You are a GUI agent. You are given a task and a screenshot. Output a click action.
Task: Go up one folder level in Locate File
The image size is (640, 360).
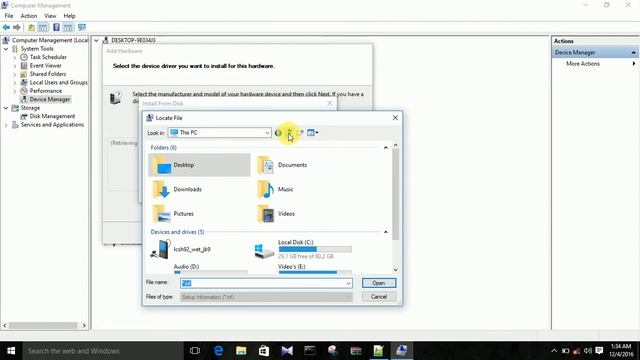click(289, 133)
